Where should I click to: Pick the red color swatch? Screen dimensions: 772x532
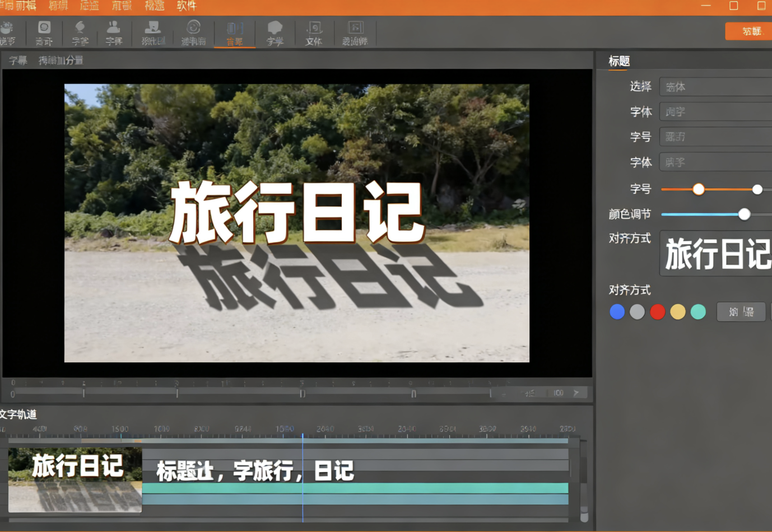pyautogui.click(x=658, y=312)
